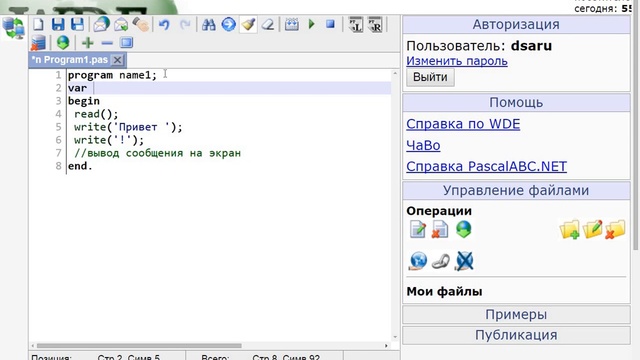Screen dimensions: 640x360
Task: Click the server sync icon at top left
Action: pos(13,29)
